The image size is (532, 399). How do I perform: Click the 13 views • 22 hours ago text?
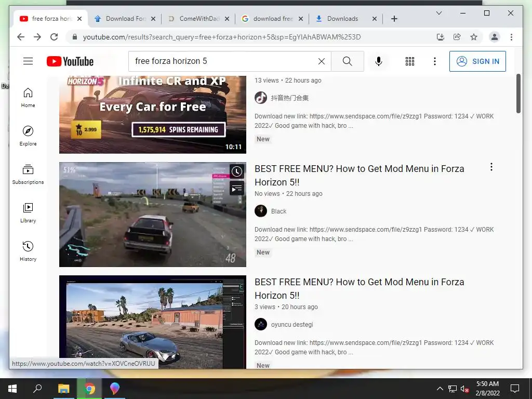288,81
